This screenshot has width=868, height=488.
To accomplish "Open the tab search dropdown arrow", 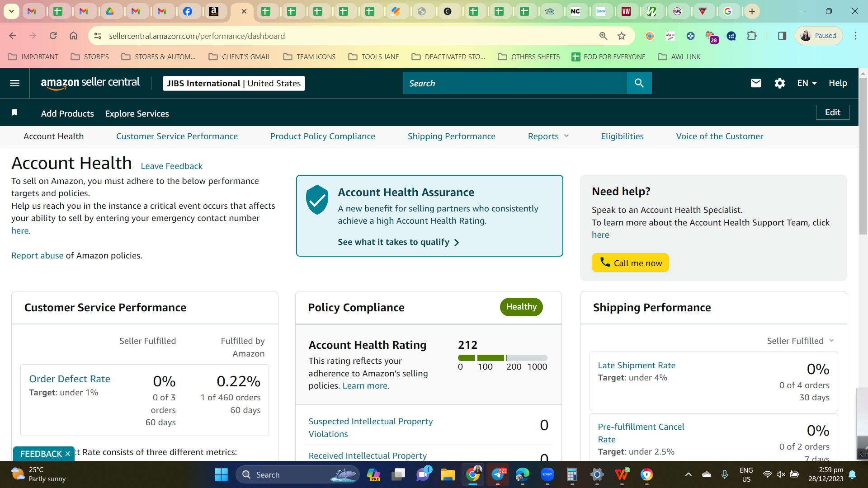I will [x=11, y=11].
